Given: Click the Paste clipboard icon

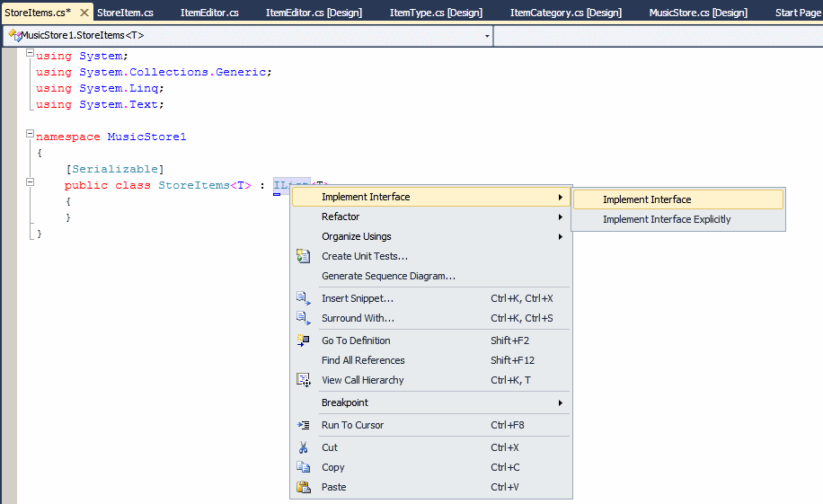Looking at the screenshot, I should 304,487.
